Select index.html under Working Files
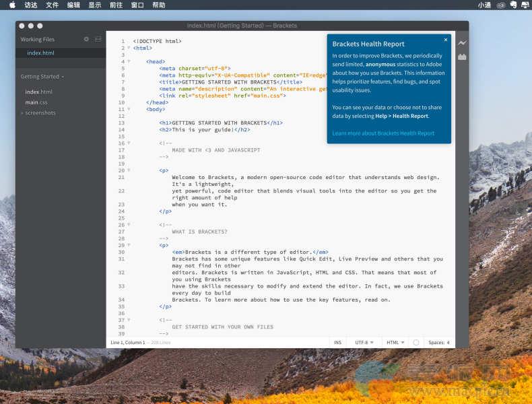The image size is (532, 404). [40, 53]
